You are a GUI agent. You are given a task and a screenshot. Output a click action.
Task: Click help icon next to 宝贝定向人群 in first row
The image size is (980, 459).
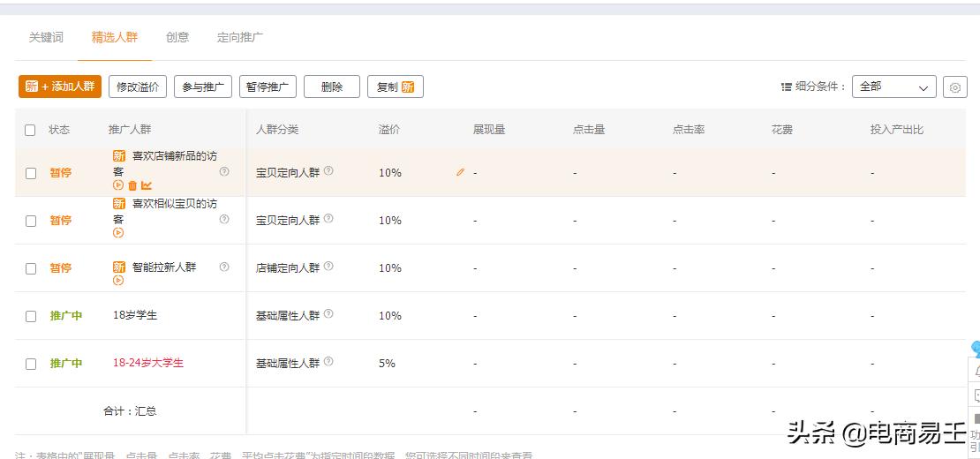tap(328, 170)
